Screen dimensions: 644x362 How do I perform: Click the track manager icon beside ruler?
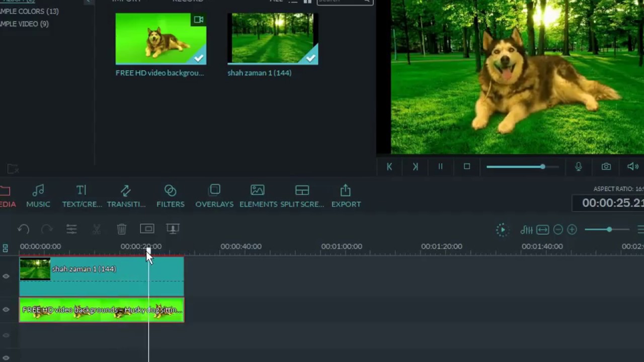pyautogui.click(x=5, y=248)
